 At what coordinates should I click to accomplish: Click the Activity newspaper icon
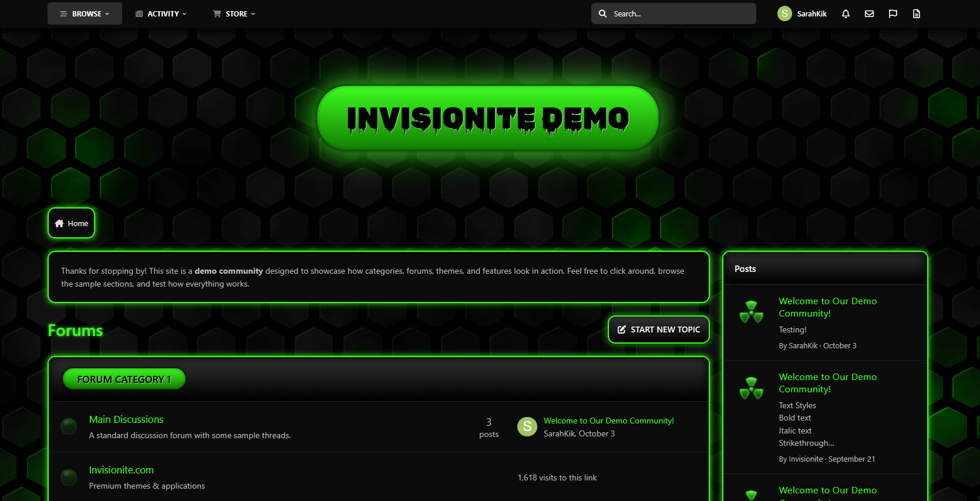139,14
